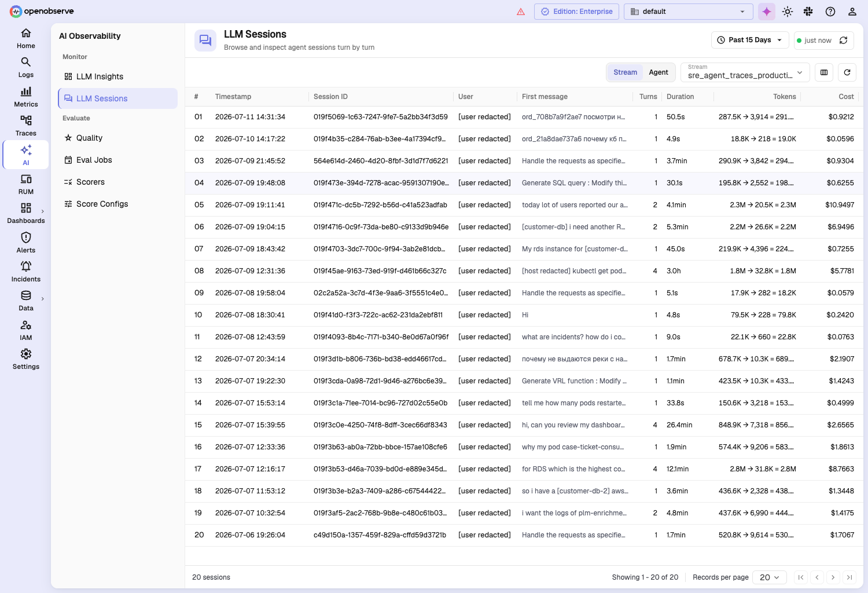Viewport: 868px width, 593px height.
Task: Jump to the last page
Action: click(849, 577)
